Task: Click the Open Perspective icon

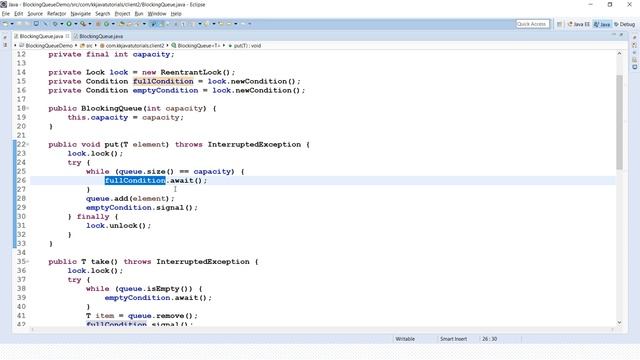Action: point(560,24)
